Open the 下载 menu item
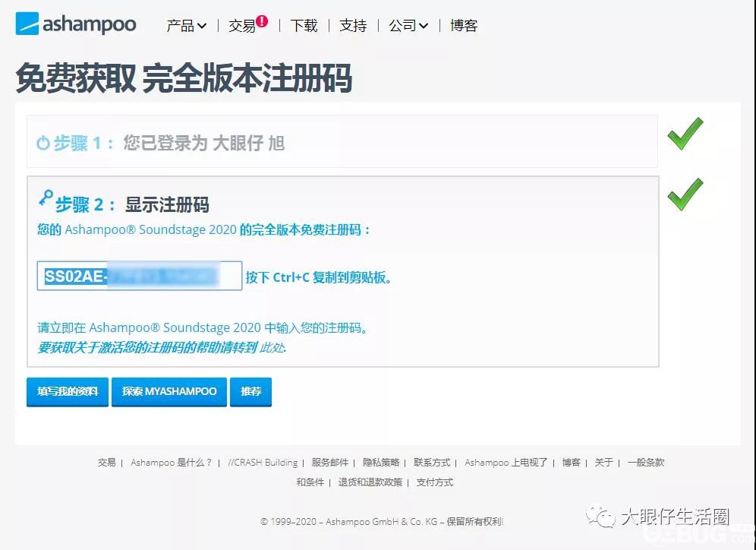Screen dimensions: 756x550 (304, 26)
